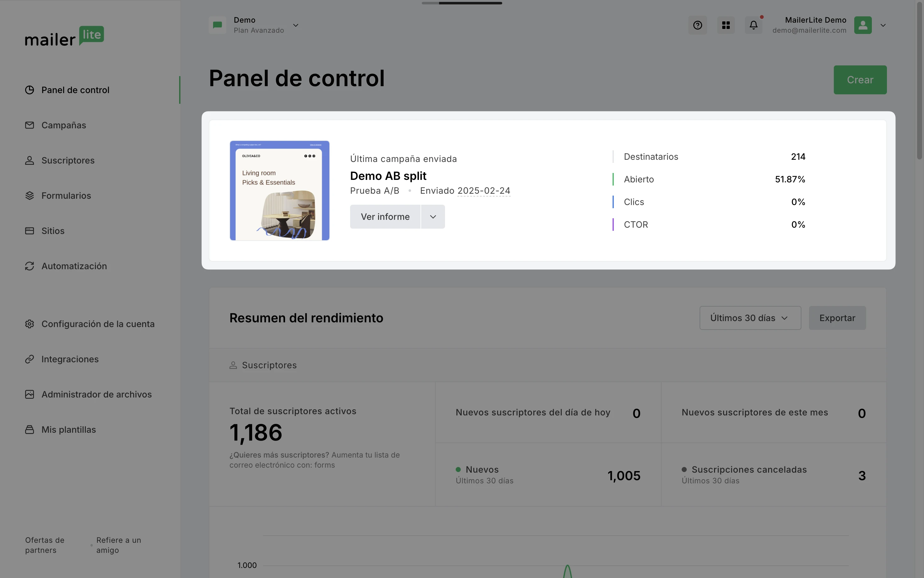Click the green user avatar icon
Image resolution: width=924 pixels, height=578 pixels.
point(862,25)
